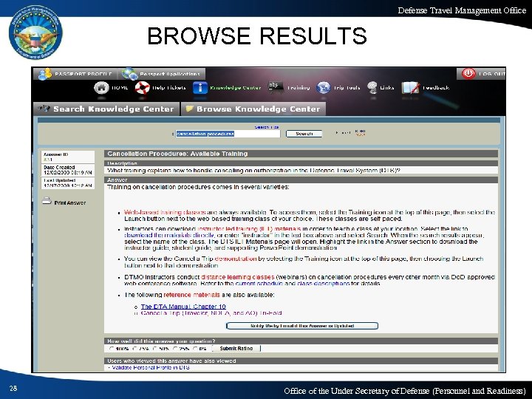Click the Feedback notepad icon
Screen dimensions: 532x399
pos(410,88)
